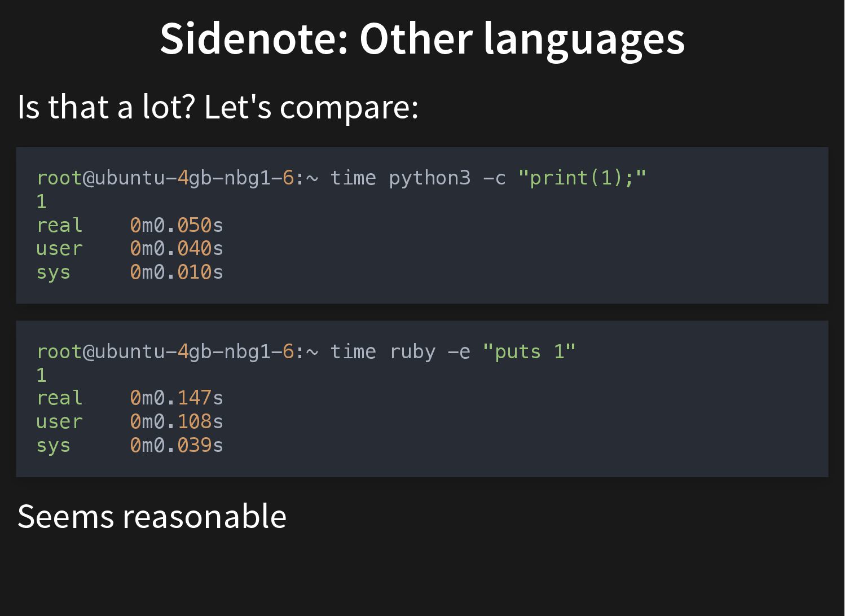845x616 pixels.
Task: Click the output '1' under the python command
Action: pos(41,202)
